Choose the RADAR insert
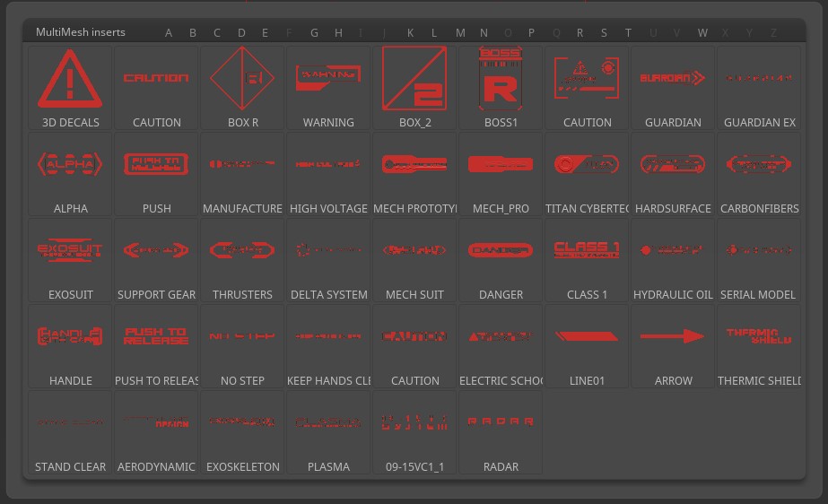The height and width of the screenshot is (504, 828). pyautogui.click(x=501, y=431)
